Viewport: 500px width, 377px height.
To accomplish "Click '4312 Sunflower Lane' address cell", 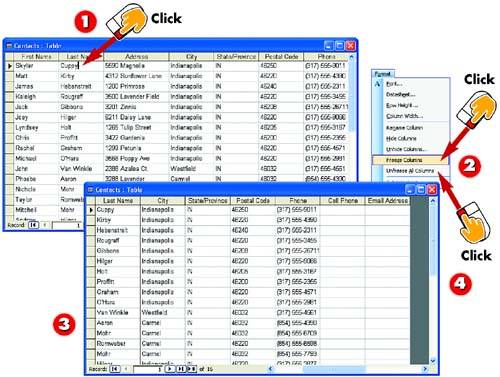I will coord(136,76).
